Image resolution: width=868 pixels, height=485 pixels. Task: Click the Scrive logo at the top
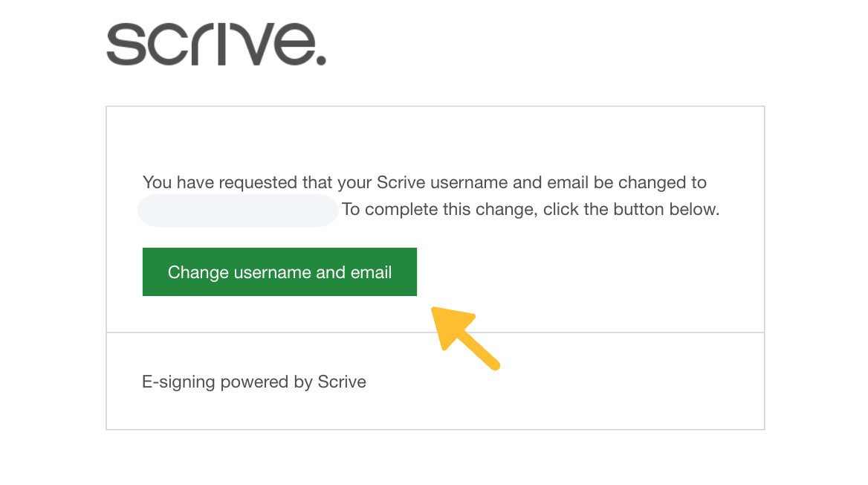point(216,45)
